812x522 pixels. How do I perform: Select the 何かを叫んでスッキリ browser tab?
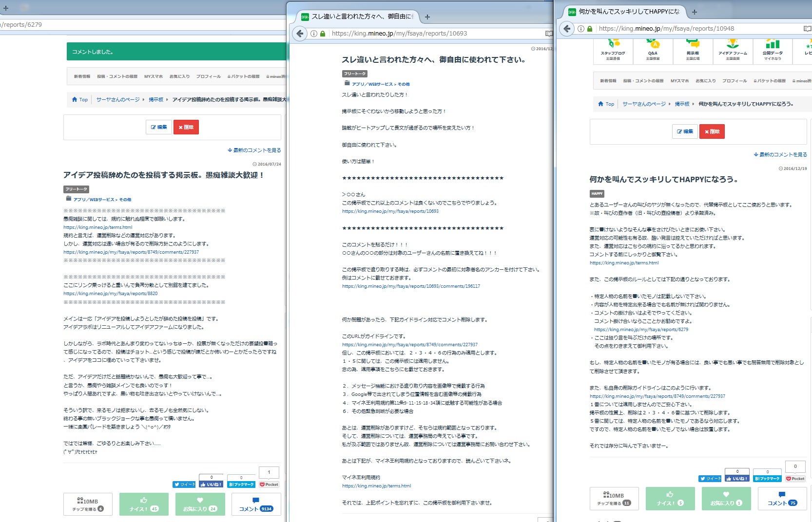tap(629, 12)
